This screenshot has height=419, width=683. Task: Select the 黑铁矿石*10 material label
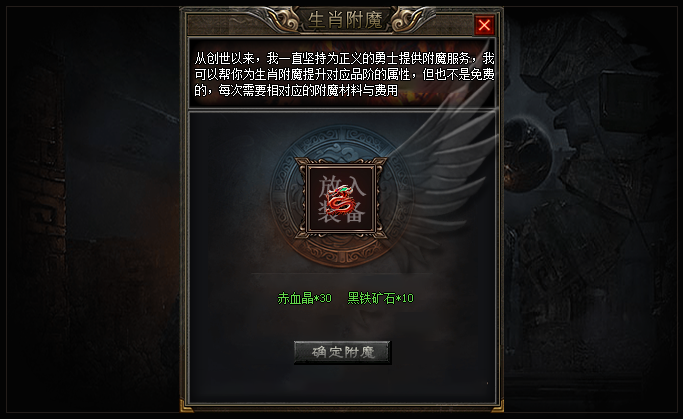click(380, 298)
